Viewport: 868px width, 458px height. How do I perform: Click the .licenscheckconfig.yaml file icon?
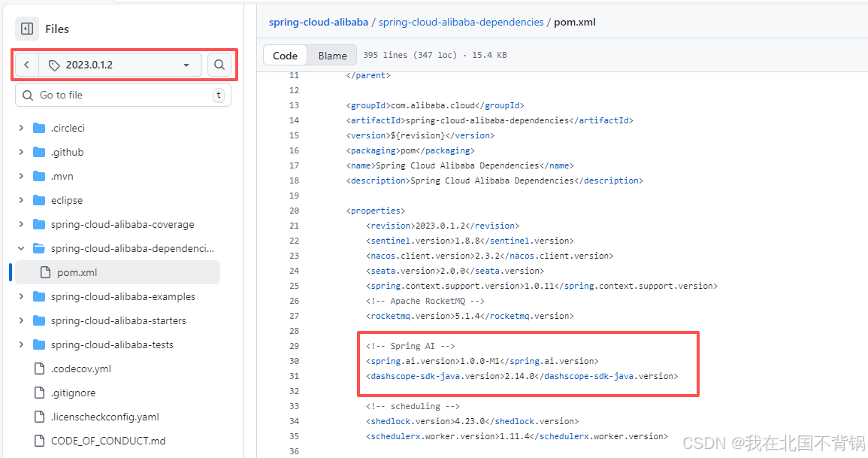(x=39, y=417)
